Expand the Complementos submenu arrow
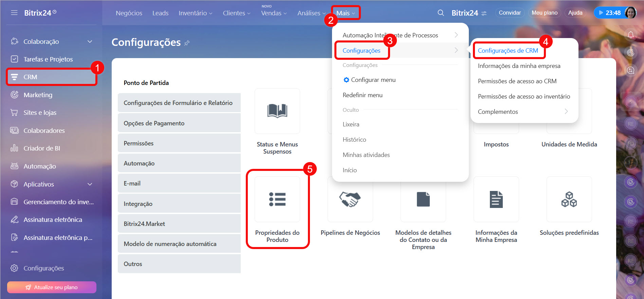 [566, 111]
